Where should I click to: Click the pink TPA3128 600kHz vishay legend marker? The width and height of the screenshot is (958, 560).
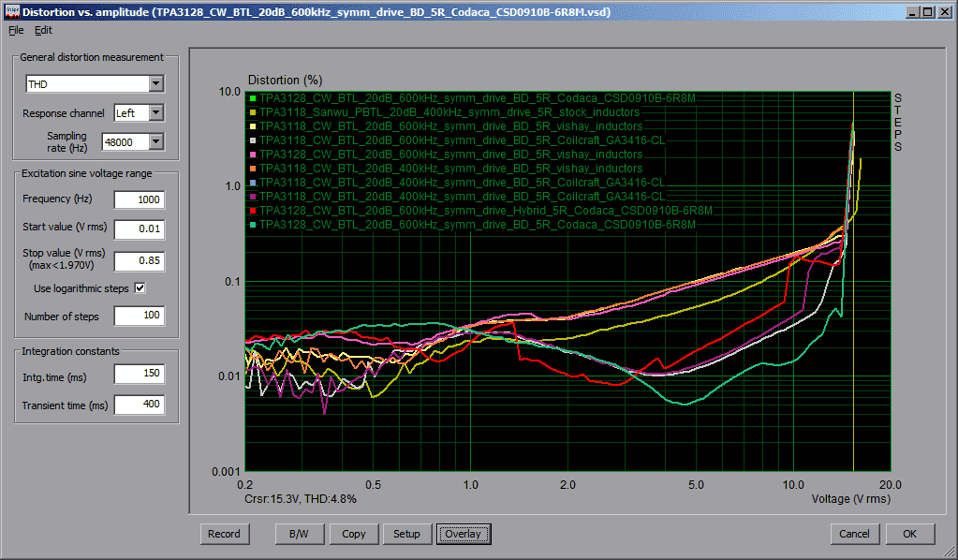(x=253, y=155)
